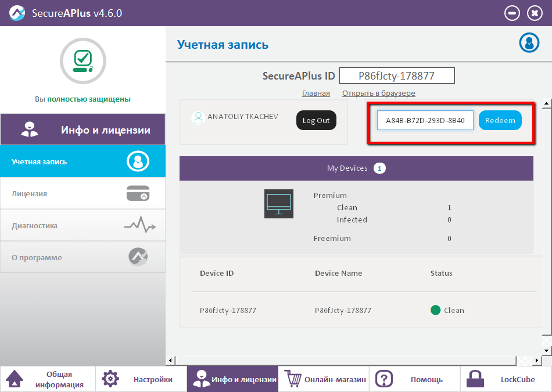Image resolution: width=552 pixels, height=392 pixels.
Task: Click the monitor icon in My Devices
Action: (278, 203)
